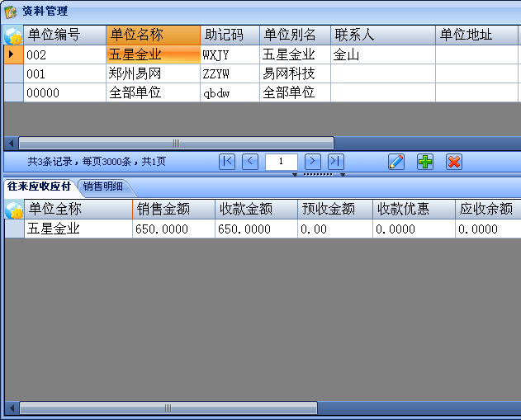Click the page number input field
This screenshot has height=420, width=521.
click(x=281, y=162)
